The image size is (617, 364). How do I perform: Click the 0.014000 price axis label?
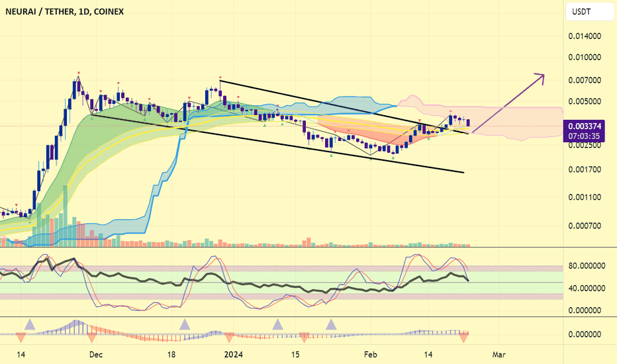pyautogui.click(x=585, y=36)
